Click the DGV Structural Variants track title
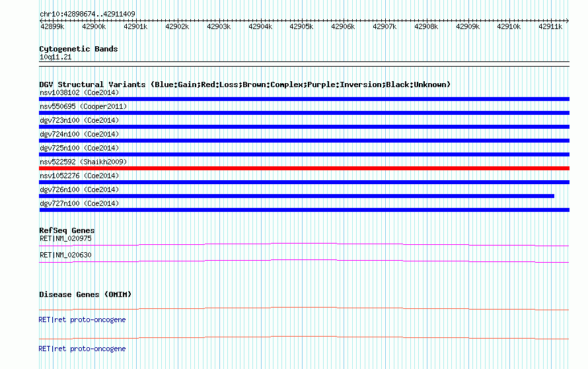Image resolution: width=588 pixels, height=369 pixels. 245,84
